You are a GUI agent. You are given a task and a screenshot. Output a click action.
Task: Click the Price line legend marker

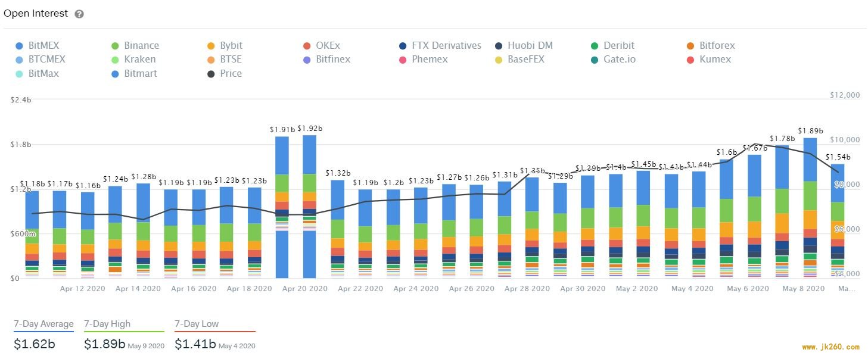(211, 74)
